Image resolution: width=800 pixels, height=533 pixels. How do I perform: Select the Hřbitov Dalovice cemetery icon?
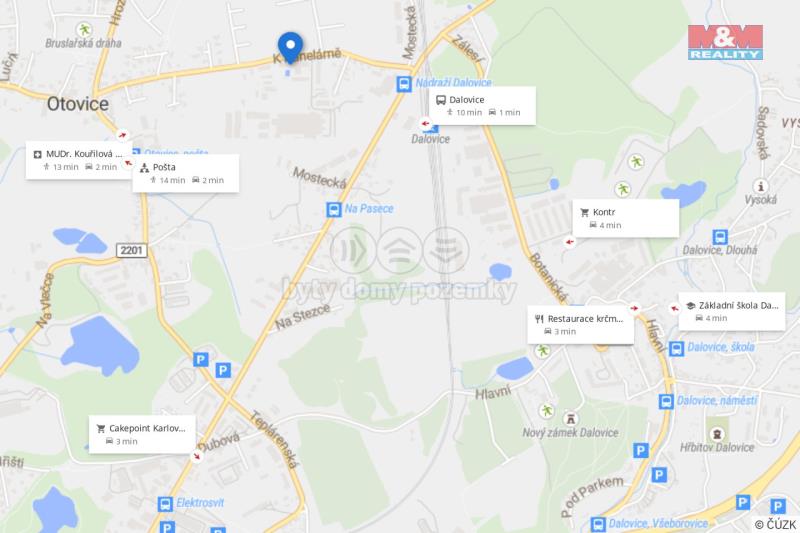717,434
